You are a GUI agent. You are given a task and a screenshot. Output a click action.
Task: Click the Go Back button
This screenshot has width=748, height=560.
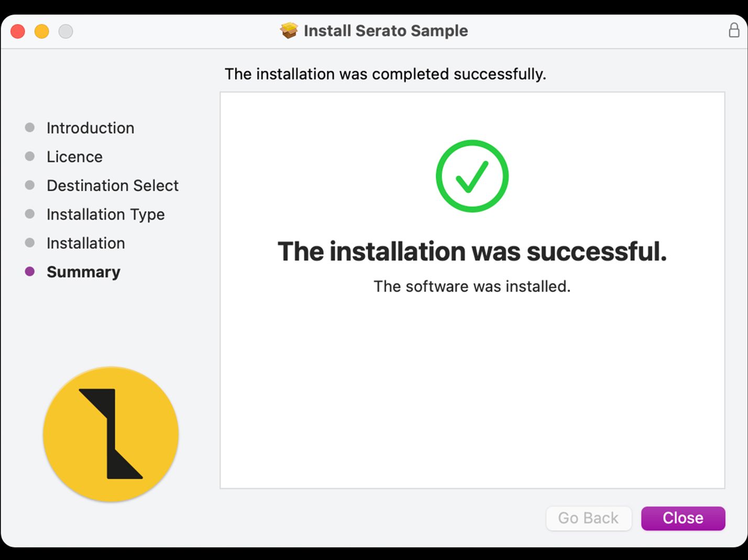589,518
